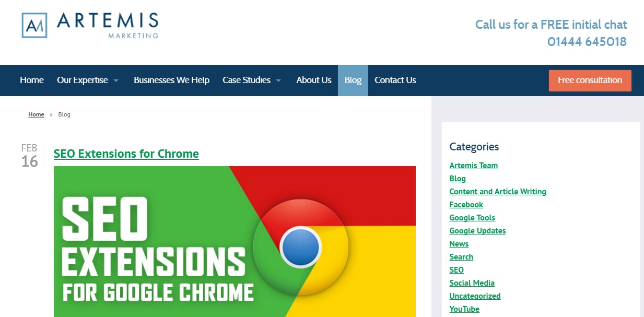The height and width of the screenshot is (317, 644).
Task: Open the Blog category link in sidebar
Action: pyautogui.click(x=458, y=179)
